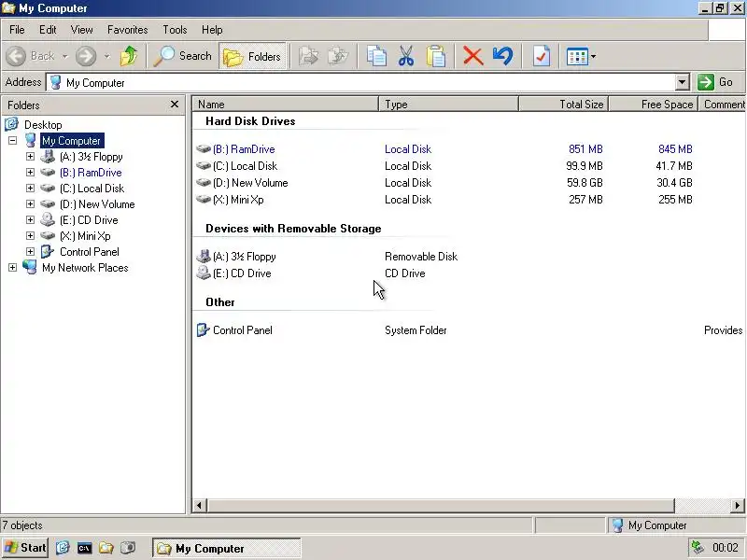Open Forward history dropdown arrow

tap(107, 57)
